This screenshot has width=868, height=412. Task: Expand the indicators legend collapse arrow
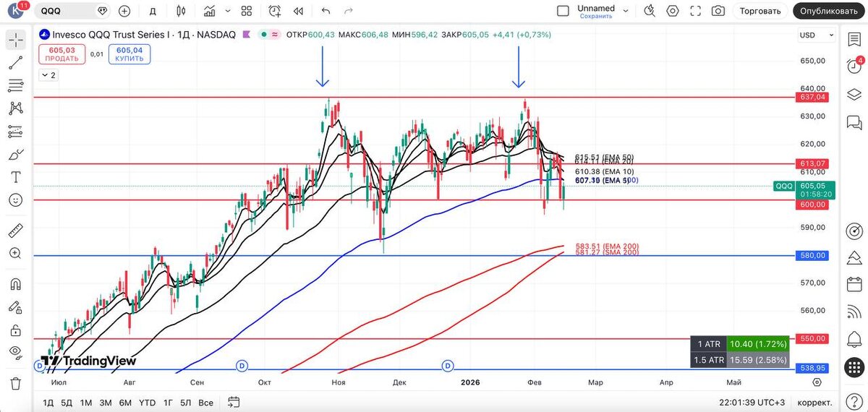point(48,75)
